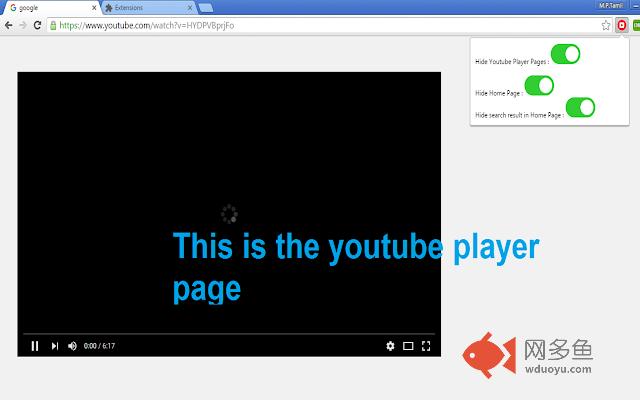Go back to the previous page
Viewport: 640px width, 400px height.
point(9,25)
